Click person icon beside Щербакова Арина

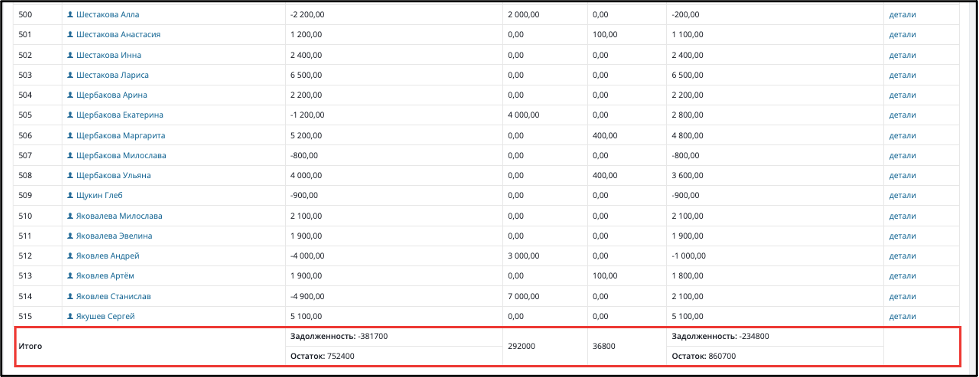pos(70,95)
